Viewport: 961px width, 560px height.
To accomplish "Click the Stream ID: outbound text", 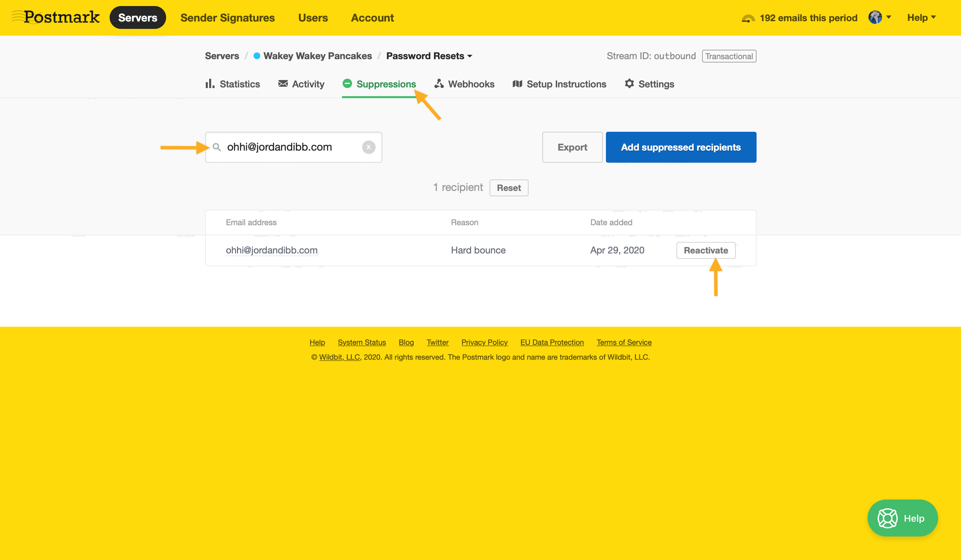I will [651, 56].
